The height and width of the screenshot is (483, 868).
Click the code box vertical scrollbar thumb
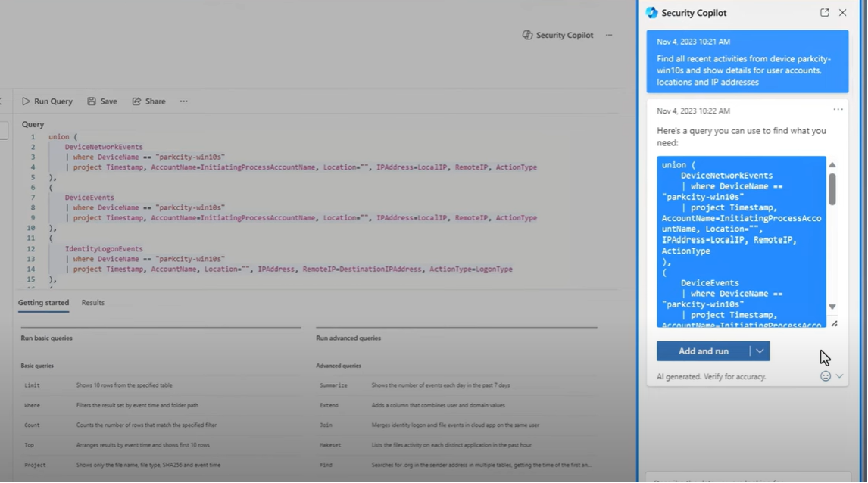pos(832,189)
